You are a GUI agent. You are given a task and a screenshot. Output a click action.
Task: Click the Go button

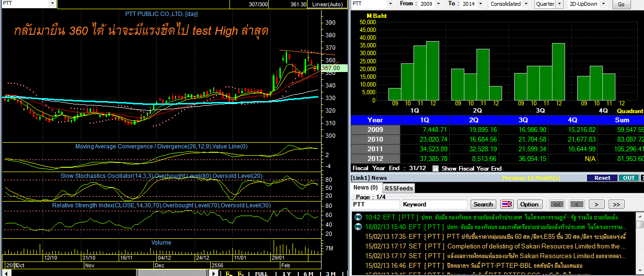[x=621, y=4]
